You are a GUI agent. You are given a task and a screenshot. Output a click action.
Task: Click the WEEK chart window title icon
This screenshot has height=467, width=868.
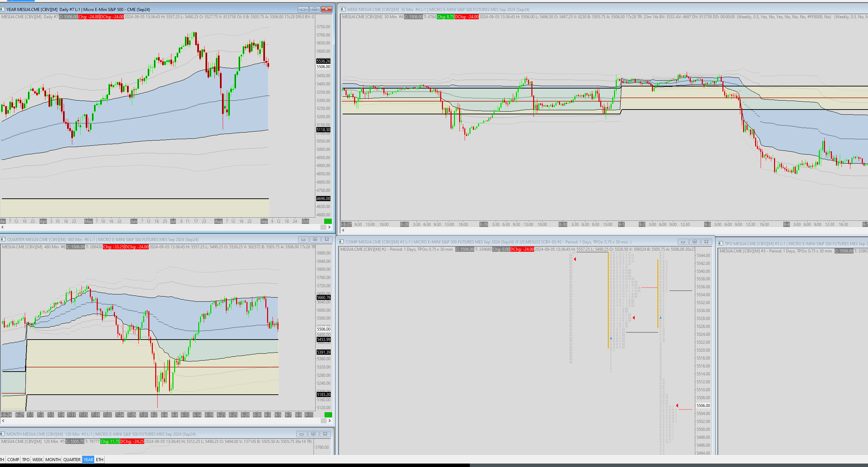pyautogui.click(x=343, y=9)
